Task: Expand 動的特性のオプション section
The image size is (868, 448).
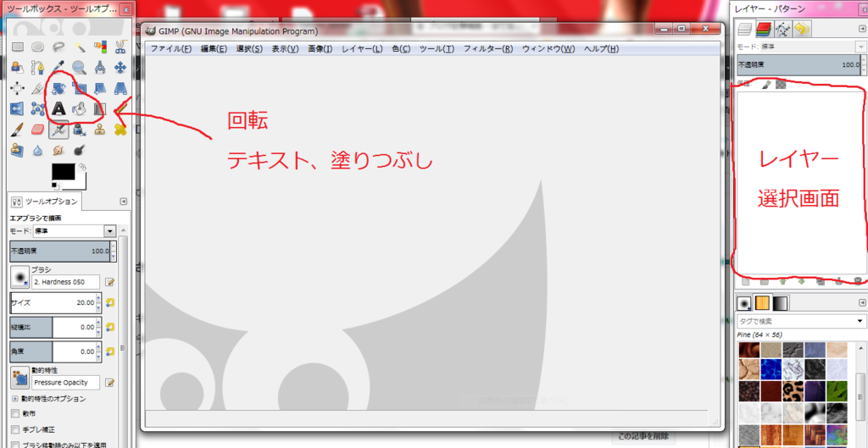Action: coord(15,398)
